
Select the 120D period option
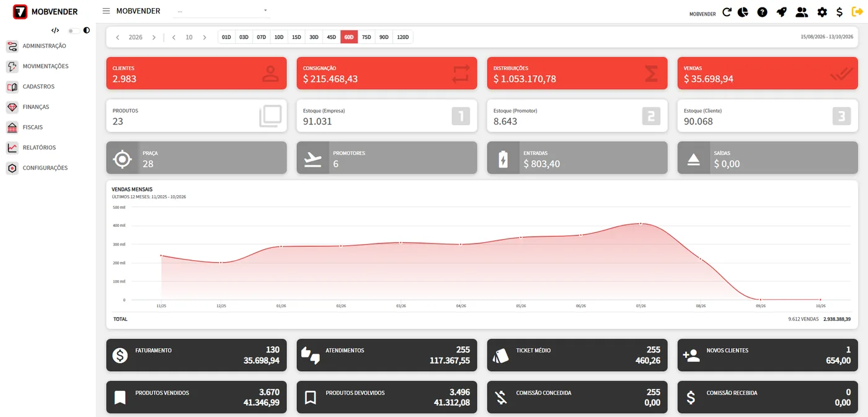[403, 37]
